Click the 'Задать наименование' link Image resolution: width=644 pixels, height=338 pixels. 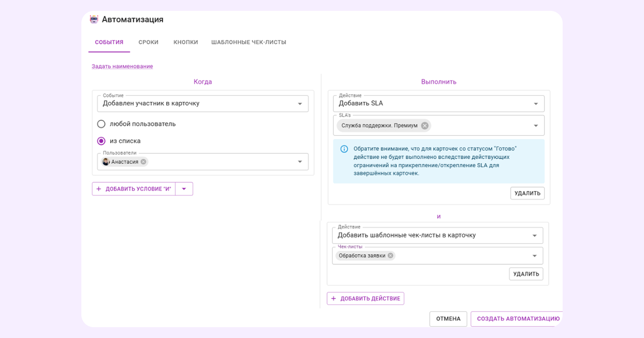tap(122, 66)
